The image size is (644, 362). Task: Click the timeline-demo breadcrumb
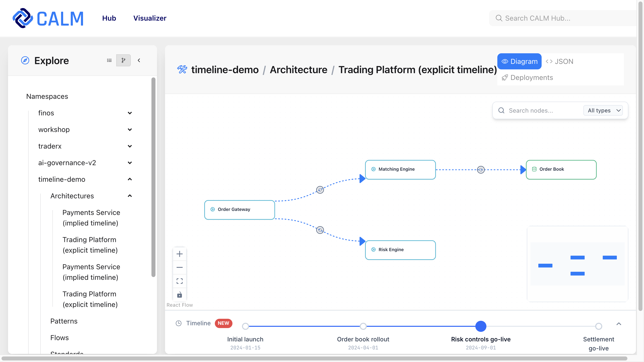point(225,70)
